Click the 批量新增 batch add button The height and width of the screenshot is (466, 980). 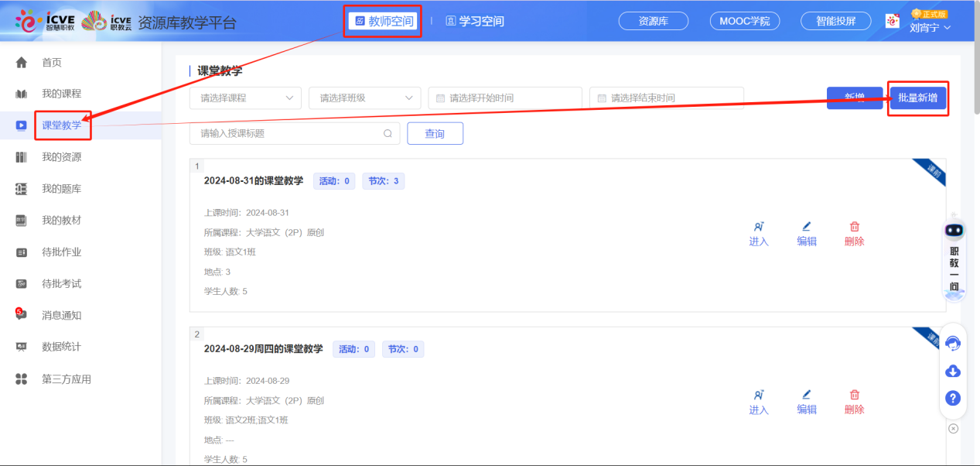(x=917, y=98)
